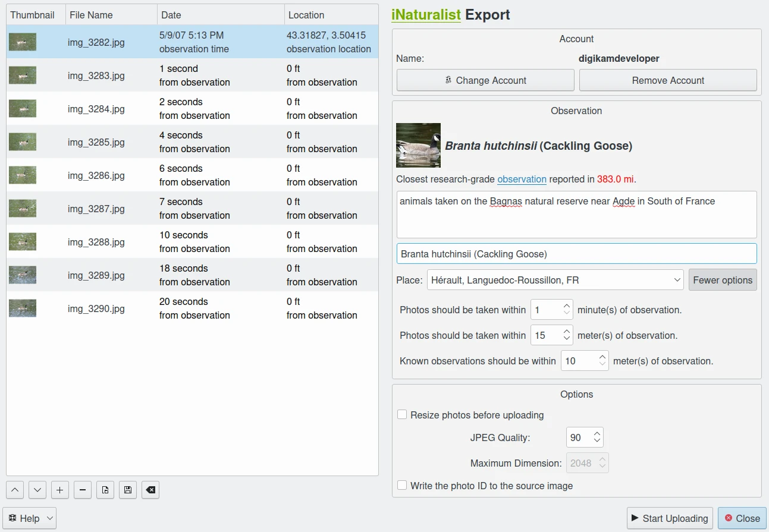Open the research-grade observation link
This screenshot has height=532, width=769.
[522, 179]
